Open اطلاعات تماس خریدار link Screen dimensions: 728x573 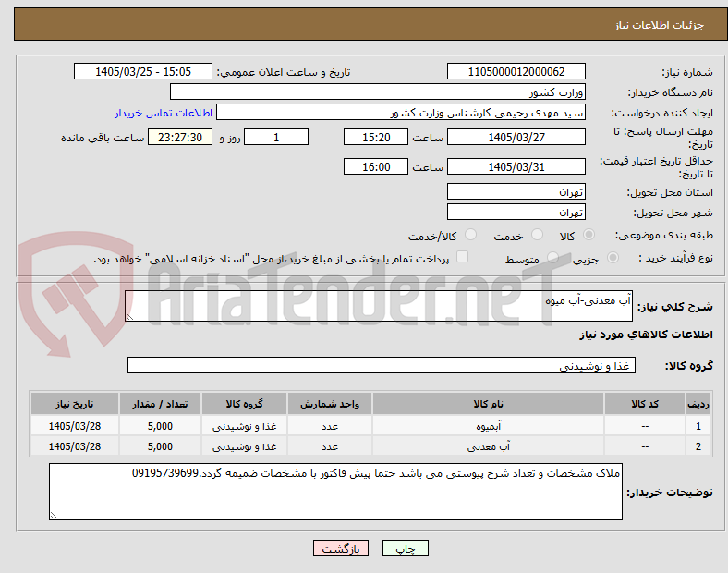pyautogui.click(x=164, y=113)
